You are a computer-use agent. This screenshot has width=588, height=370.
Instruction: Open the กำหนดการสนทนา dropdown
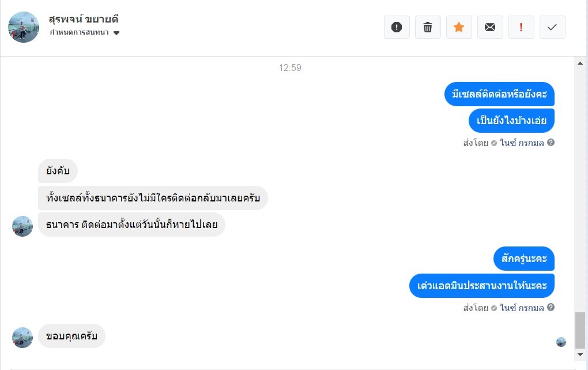[x=80, y=33]
